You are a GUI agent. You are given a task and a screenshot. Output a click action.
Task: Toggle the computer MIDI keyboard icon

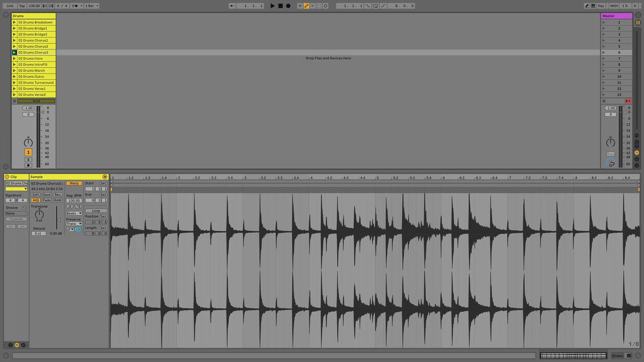point(593,6)
